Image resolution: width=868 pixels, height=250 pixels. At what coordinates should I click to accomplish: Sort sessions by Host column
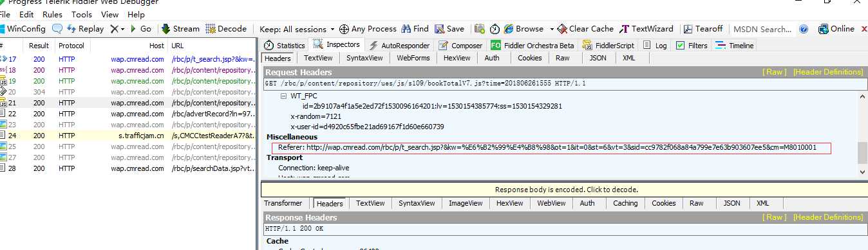click(129, 46)
